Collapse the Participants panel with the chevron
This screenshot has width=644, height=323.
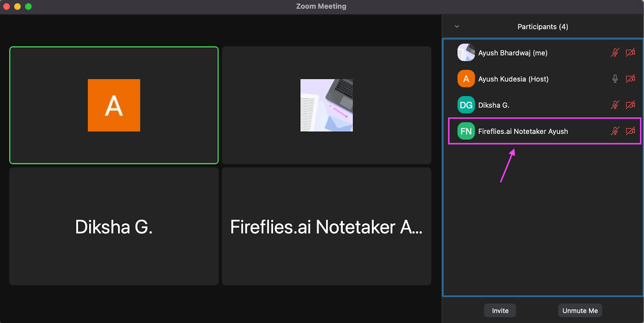[x=457, y=27]
